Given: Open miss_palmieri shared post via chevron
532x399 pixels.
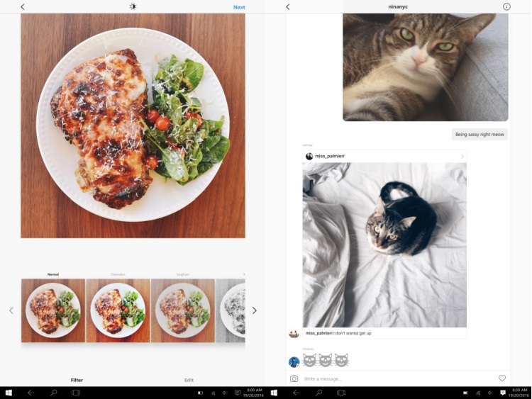Looking at the screenshot, I should (462, 157).
